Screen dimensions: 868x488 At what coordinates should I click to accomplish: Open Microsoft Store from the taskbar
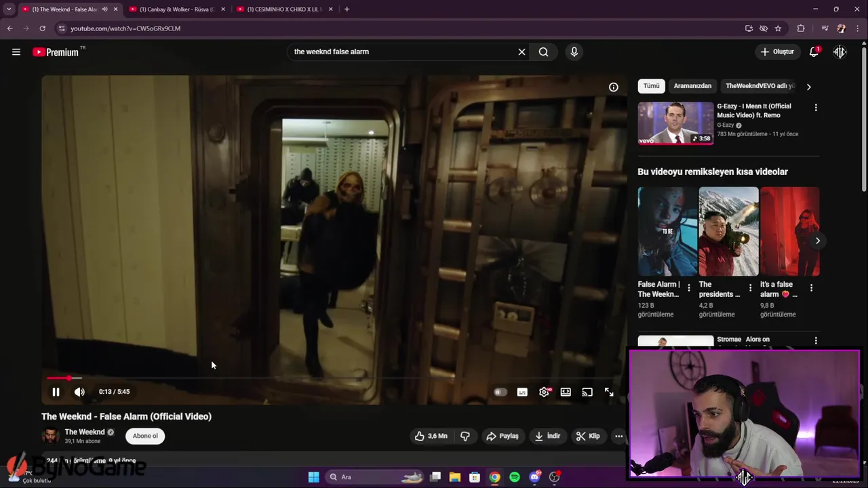click(x=475, y=477)
